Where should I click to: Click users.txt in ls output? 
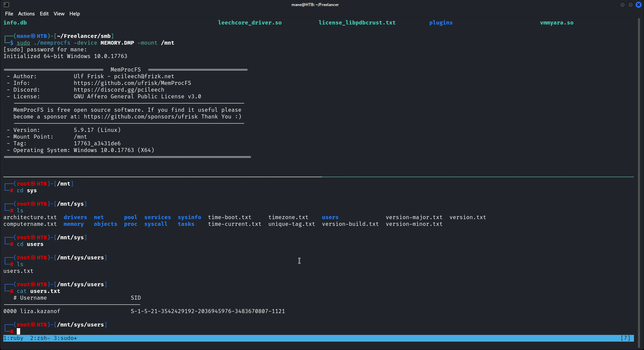18,271
